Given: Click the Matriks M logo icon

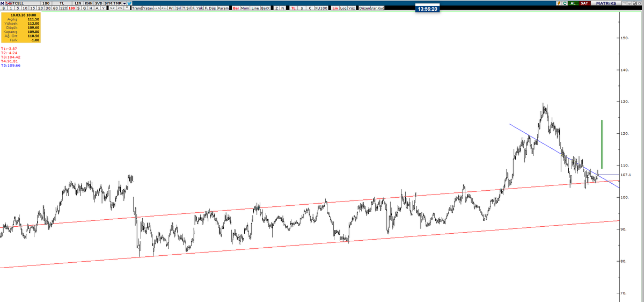Looking at the screenshot, I should (x=3, y=3).
